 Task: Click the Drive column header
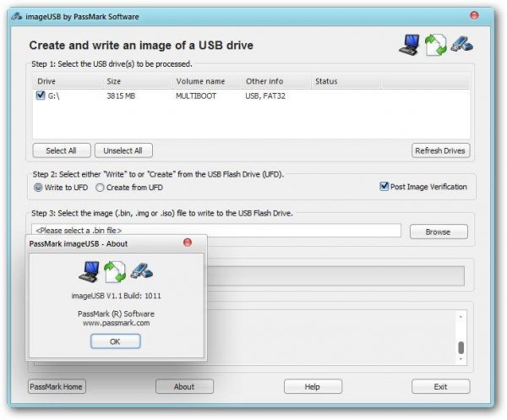pos(68,81)
